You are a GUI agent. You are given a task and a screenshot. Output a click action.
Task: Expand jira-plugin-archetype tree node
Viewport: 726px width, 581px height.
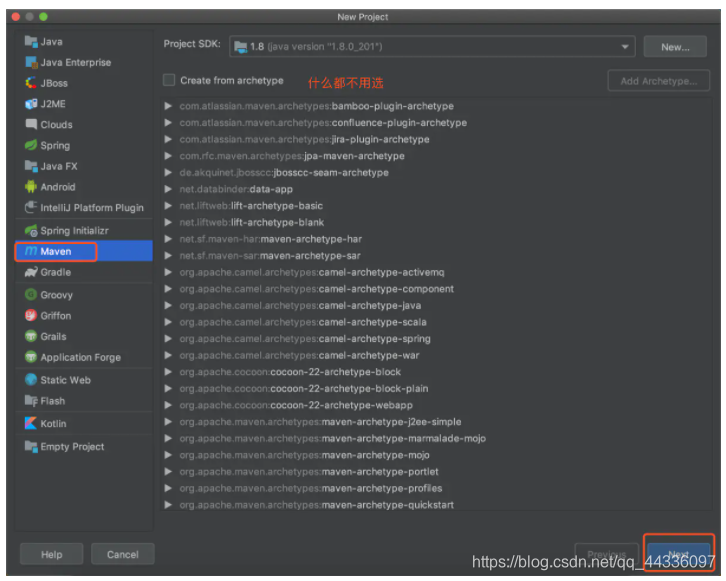pos(168,139)
